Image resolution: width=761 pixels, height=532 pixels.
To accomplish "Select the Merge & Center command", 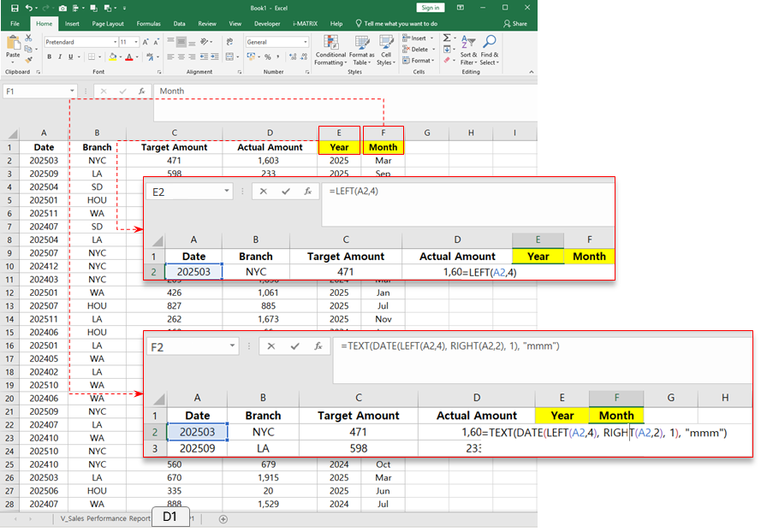I will click(230, 56).
